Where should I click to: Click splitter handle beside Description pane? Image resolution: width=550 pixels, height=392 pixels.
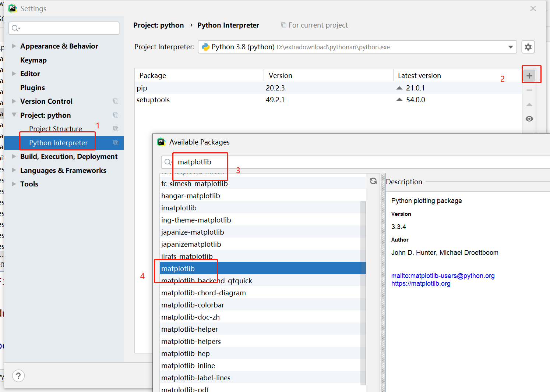pos(383,282)
